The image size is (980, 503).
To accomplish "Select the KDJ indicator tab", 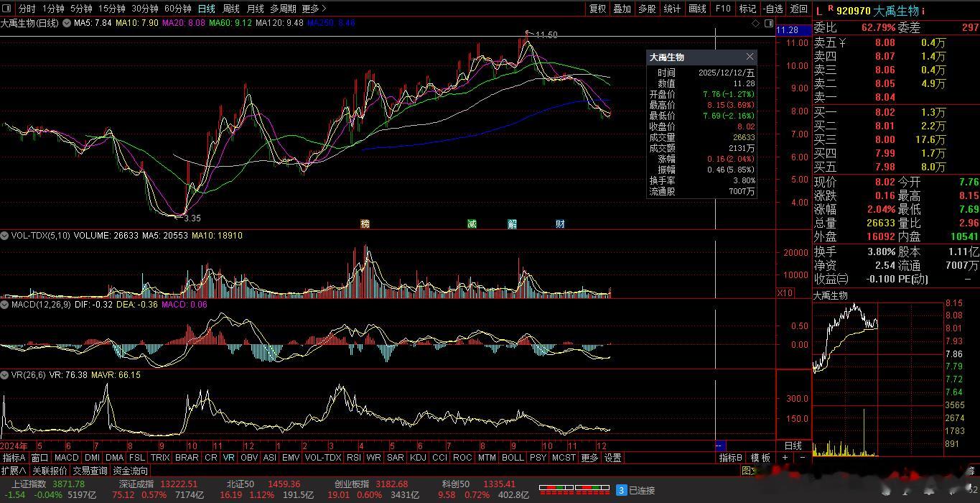I will click(x=418, y=458).
